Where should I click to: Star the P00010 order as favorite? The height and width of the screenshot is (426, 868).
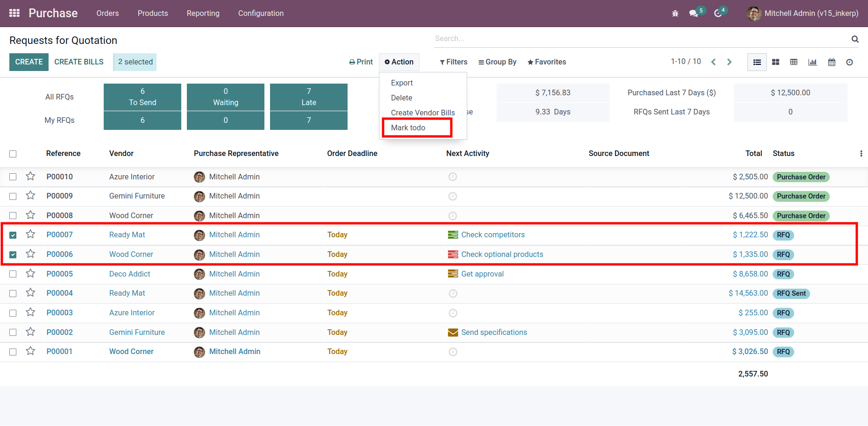pyautogui.click(x=30, y=176)
